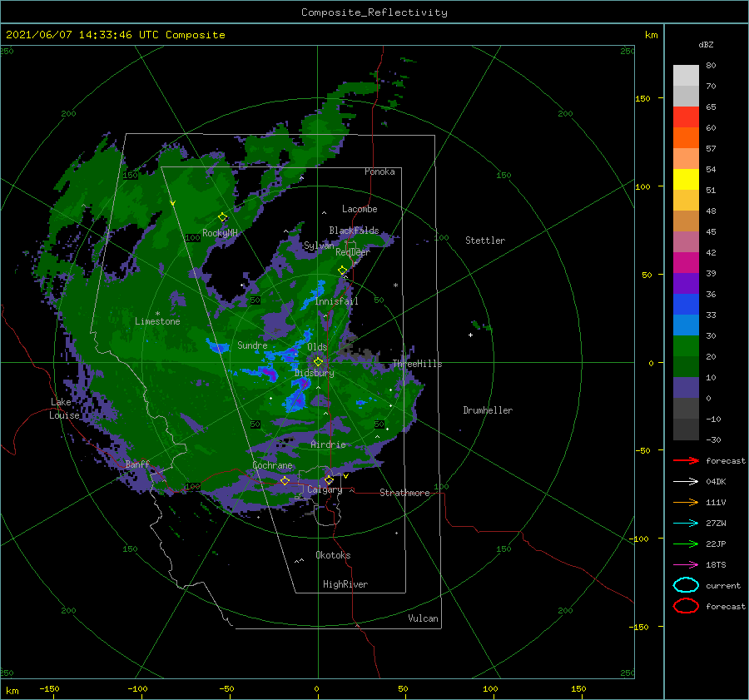Click the HighRiver town label

(345, 584)
